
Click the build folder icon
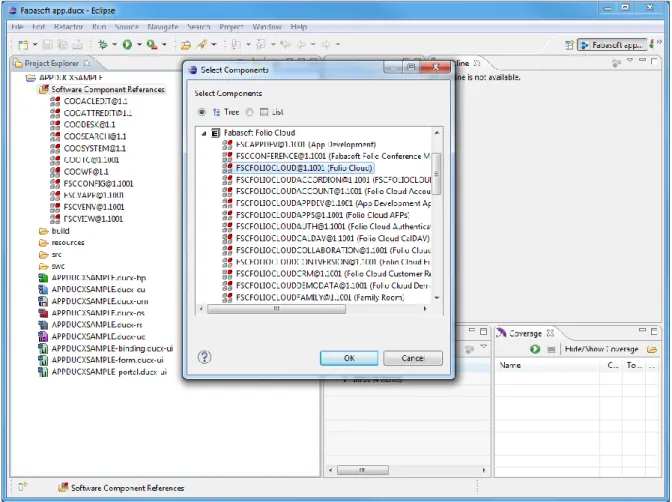(43, 231)
